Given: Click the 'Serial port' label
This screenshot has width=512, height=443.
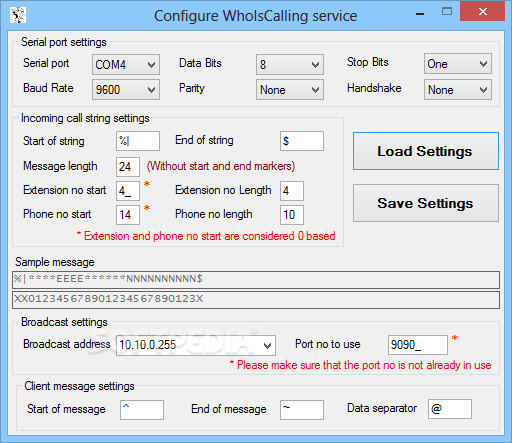Looking at the screenshot, I should click(46, 63).
